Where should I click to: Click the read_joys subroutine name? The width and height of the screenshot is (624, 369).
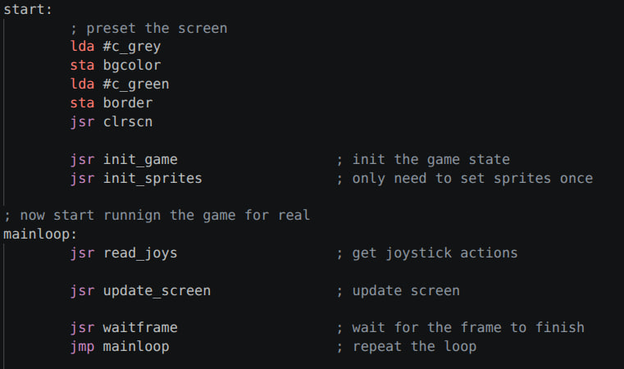[140, 253]
